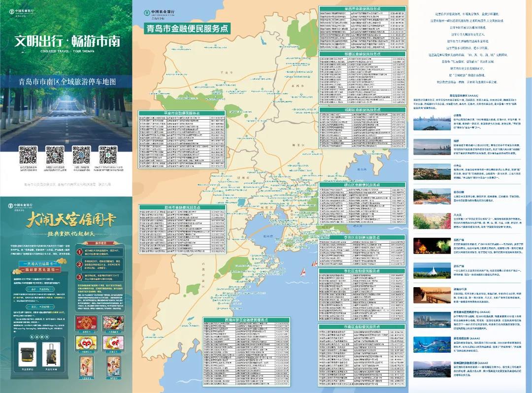The width and height of the screenshot is (532, 393).
Task: Click the 栈桥 pier photo
Action: pos(432,147)
